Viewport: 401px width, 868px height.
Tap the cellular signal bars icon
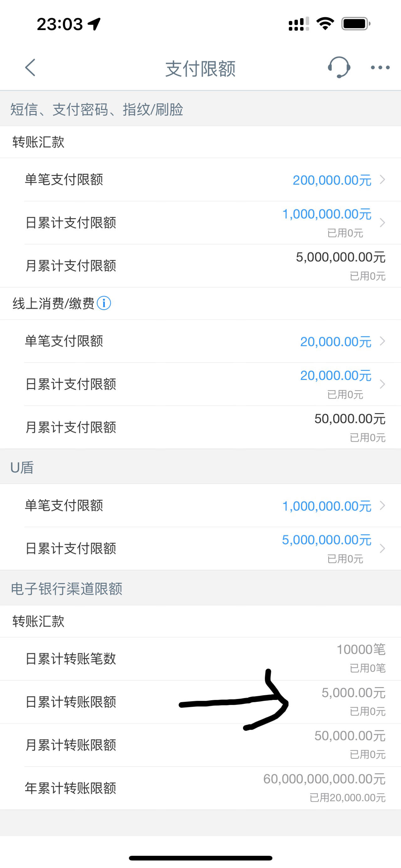click(x=298, y=24)
